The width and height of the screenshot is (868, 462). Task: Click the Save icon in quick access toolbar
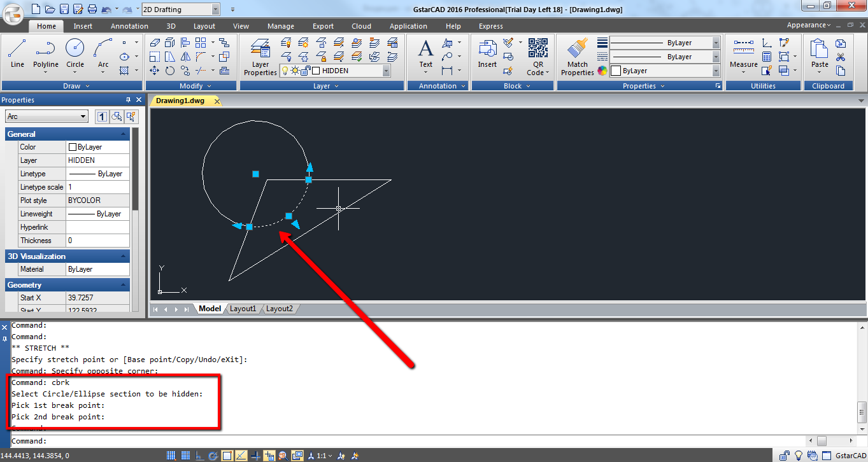tap(64, 10)
